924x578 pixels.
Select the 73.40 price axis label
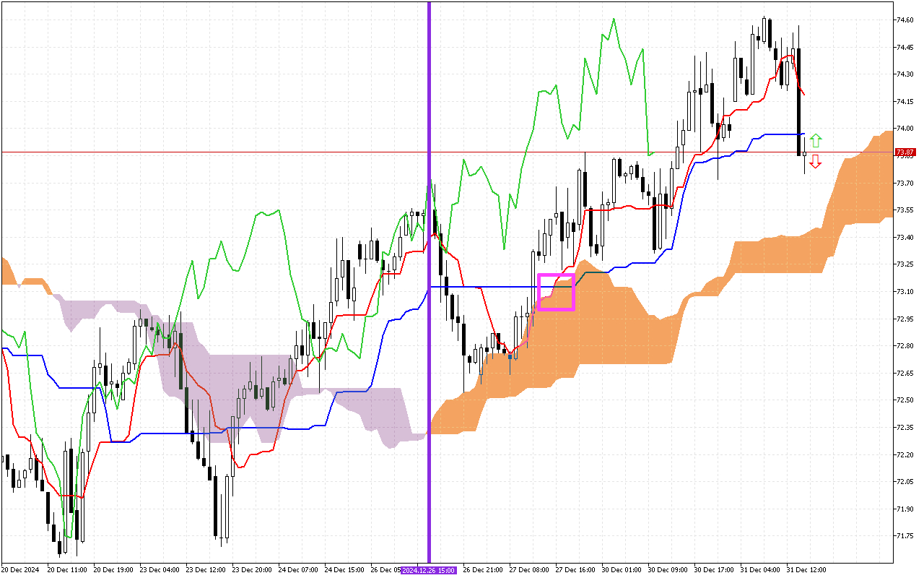[905, 237]
